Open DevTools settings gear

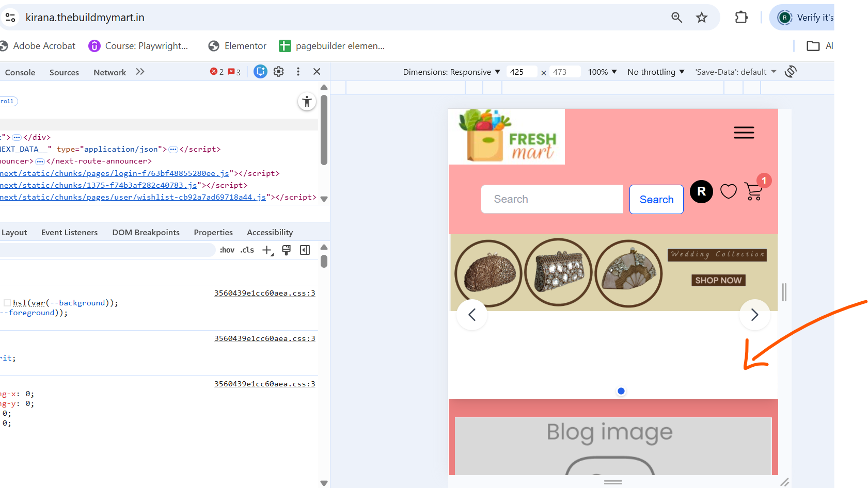(x=279, y=72)
